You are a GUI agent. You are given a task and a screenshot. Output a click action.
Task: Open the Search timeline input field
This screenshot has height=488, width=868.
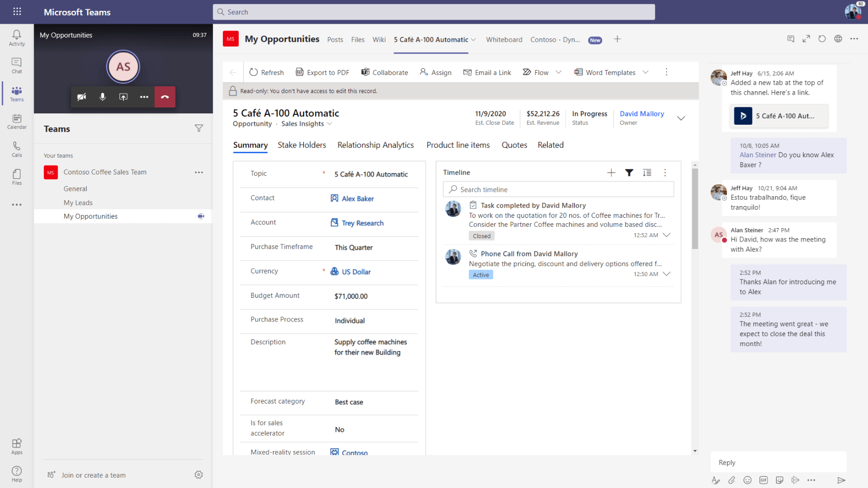(x=558, y=189)
